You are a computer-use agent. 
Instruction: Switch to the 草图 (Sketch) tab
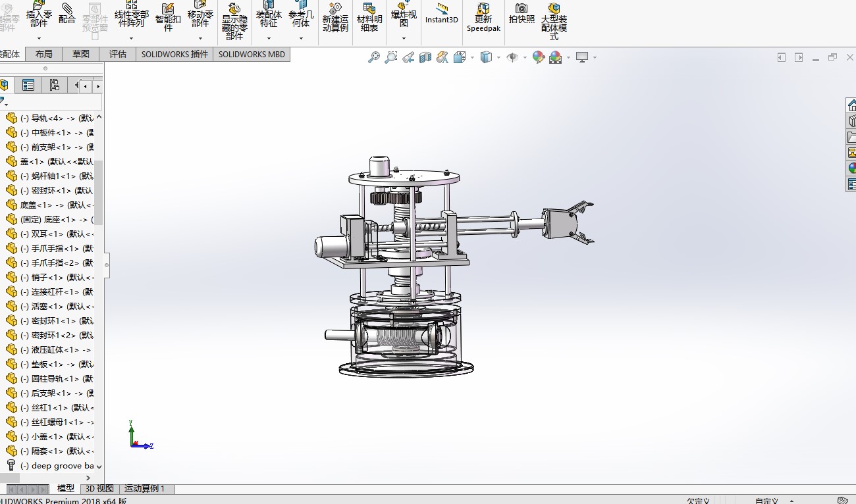tap(81, 54)
